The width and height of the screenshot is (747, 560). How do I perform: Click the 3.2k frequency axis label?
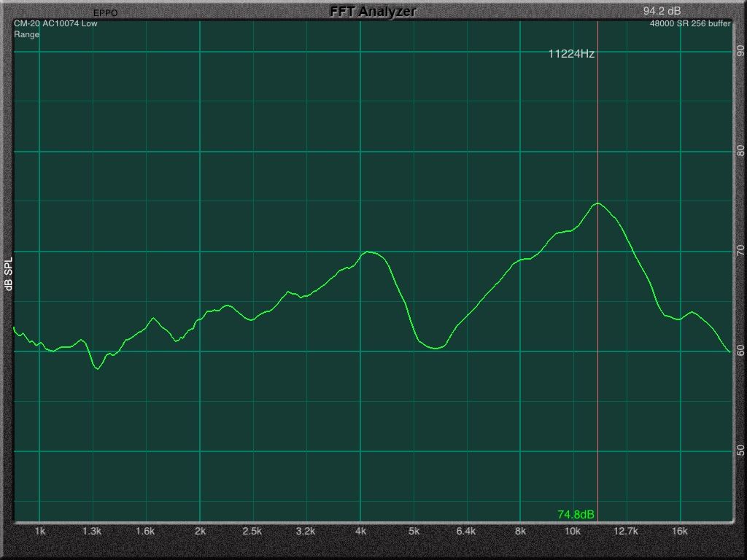(306, 531)
